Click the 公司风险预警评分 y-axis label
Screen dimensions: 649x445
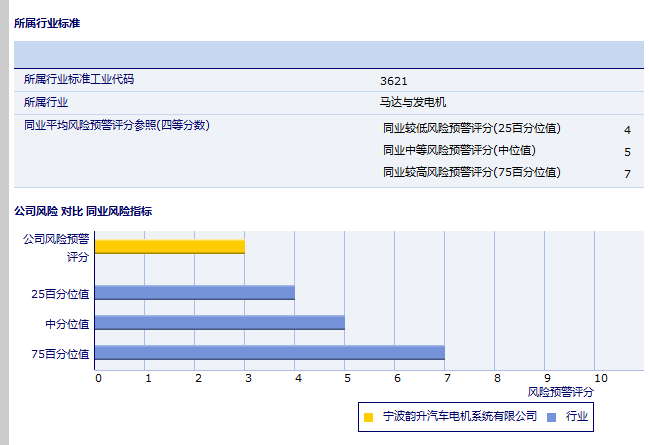click(57, 247)
